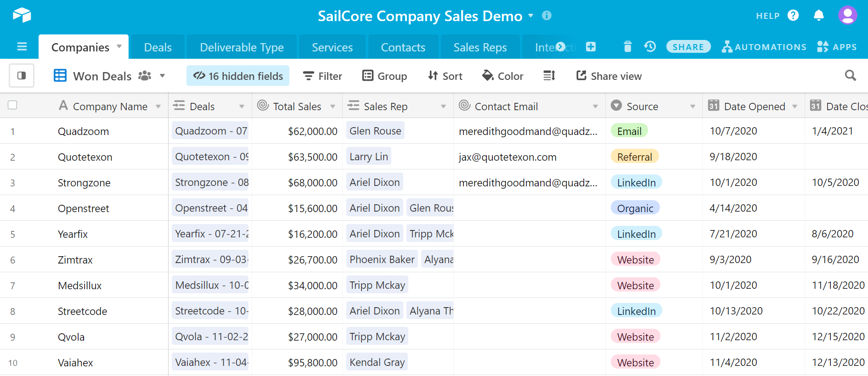Open the user account avatar

847,16
